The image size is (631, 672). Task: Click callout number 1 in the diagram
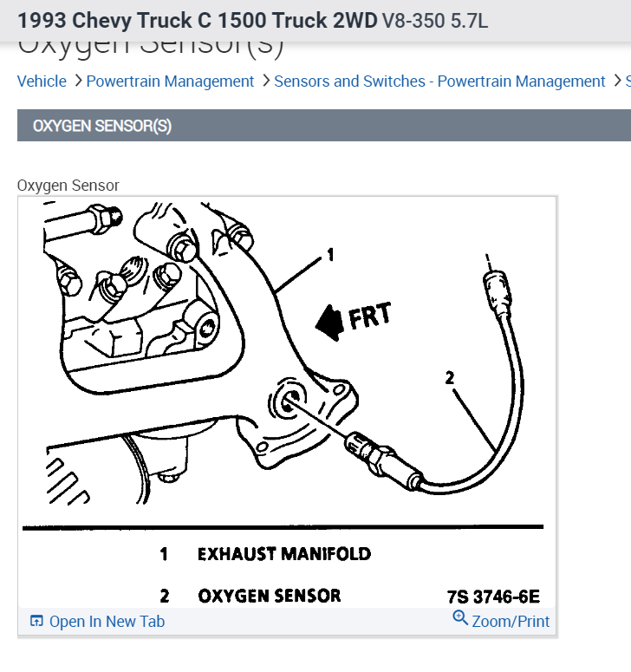tap(330, 255)
